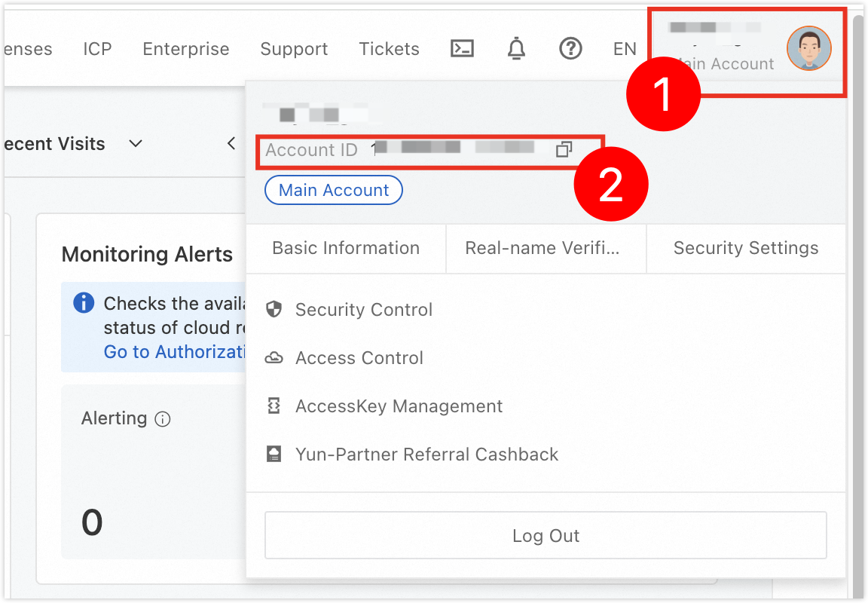Screen dimensions: 868x603
Task: Switch to the Security Settings tab
Action: click(746, 248)
